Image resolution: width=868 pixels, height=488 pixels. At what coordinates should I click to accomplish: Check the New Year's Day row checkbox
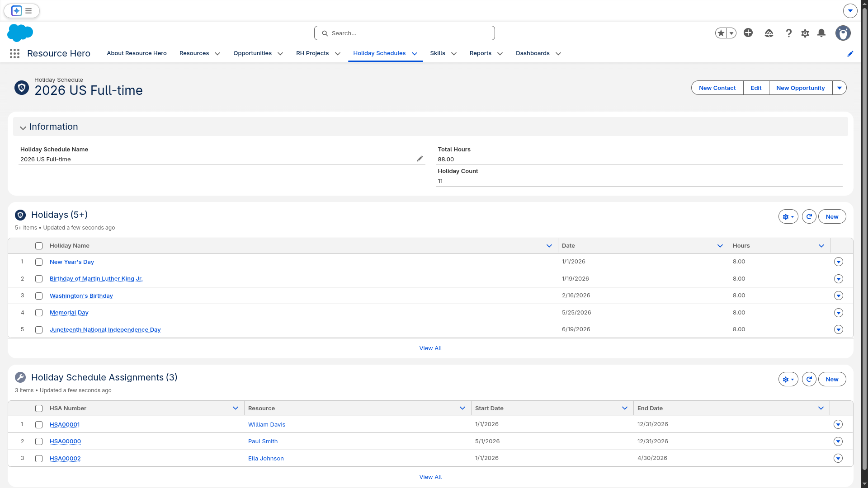tap(39, 262)
